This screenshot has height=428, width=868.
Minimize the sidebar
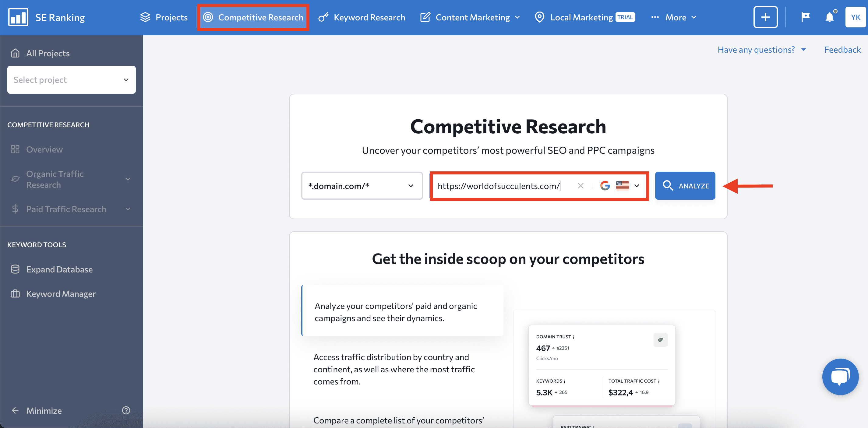pos(36,410)
